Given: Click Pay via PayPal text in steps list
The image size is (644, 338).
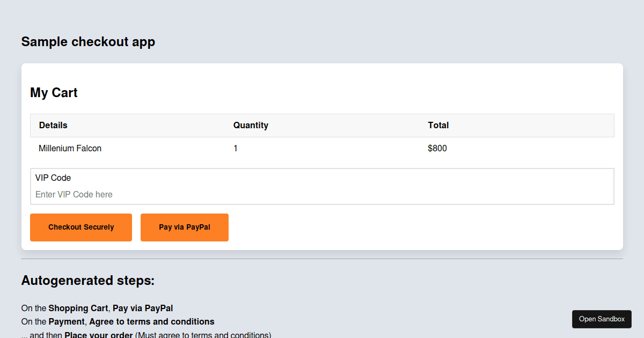Looking at the screenshot, I should coord(143,308).
